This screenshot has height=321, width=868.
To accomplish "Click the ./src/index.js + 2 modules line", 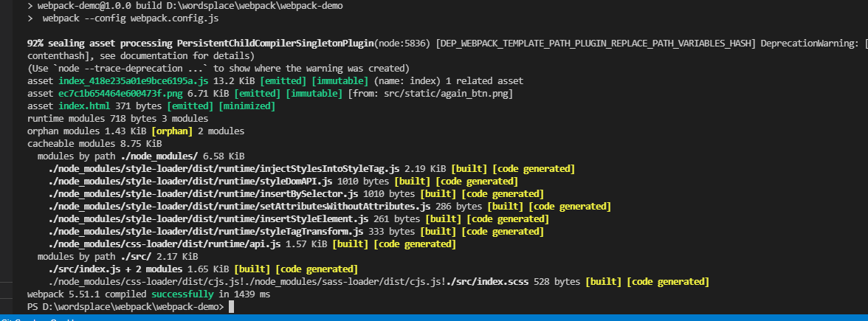I will [x=203, y=269].
